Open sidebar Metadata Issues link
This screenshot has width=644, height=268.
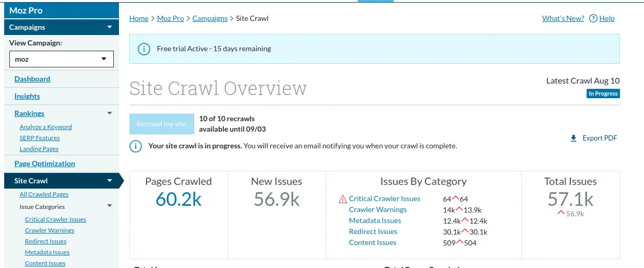[47, 252]
